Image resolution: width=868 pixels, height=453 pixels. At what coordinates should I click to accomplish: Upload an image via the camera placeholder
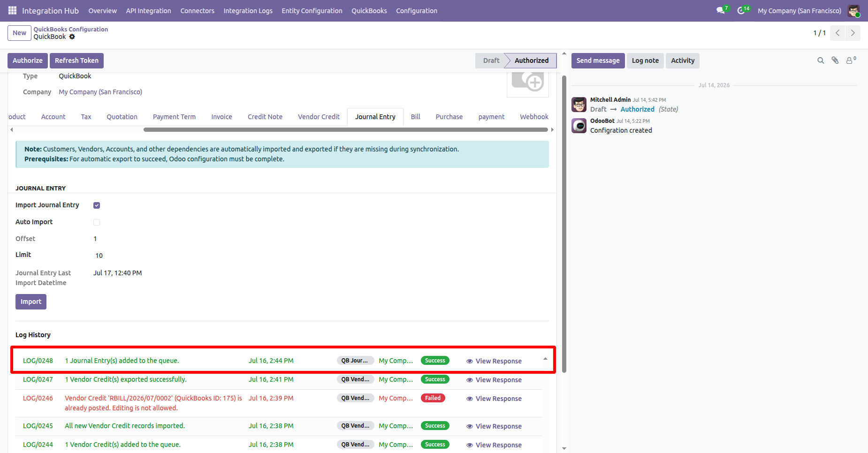click(528, 83)
